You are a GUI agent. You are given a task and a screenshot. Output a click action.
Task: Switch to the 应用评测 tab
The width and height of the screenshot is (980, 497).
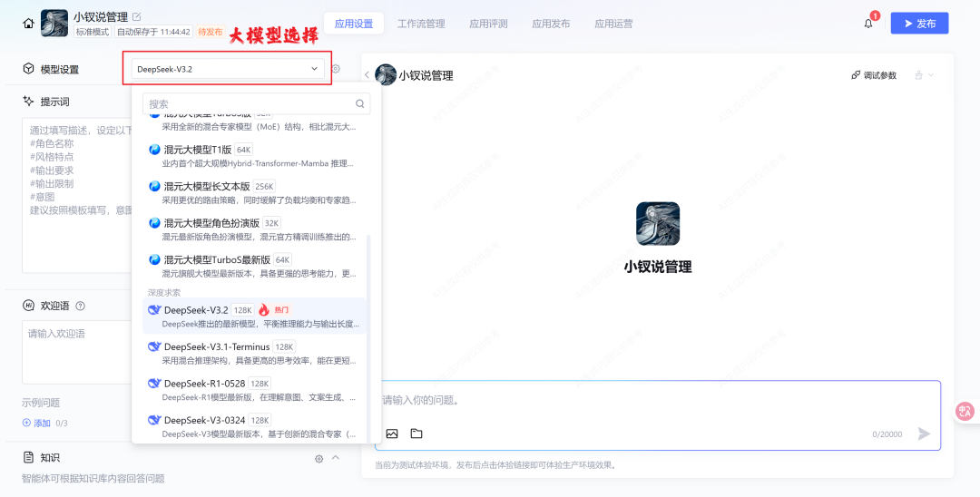(x=488, y=24)
